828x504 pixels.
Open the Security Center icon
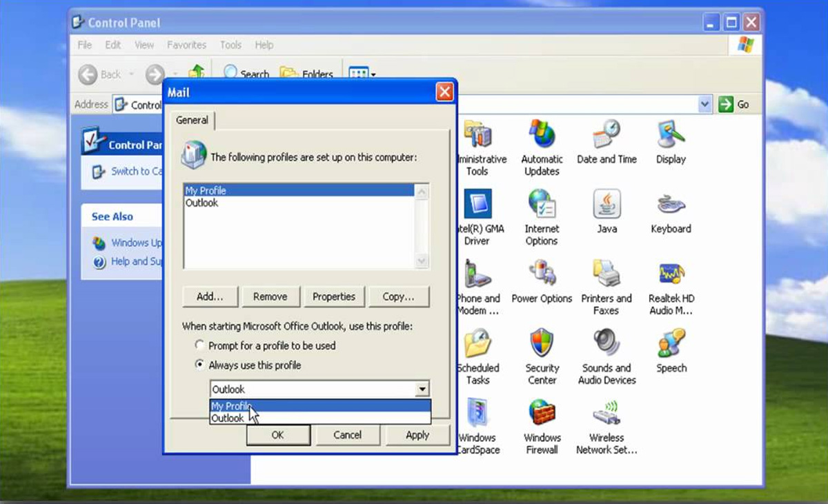(x=542, y=343)
